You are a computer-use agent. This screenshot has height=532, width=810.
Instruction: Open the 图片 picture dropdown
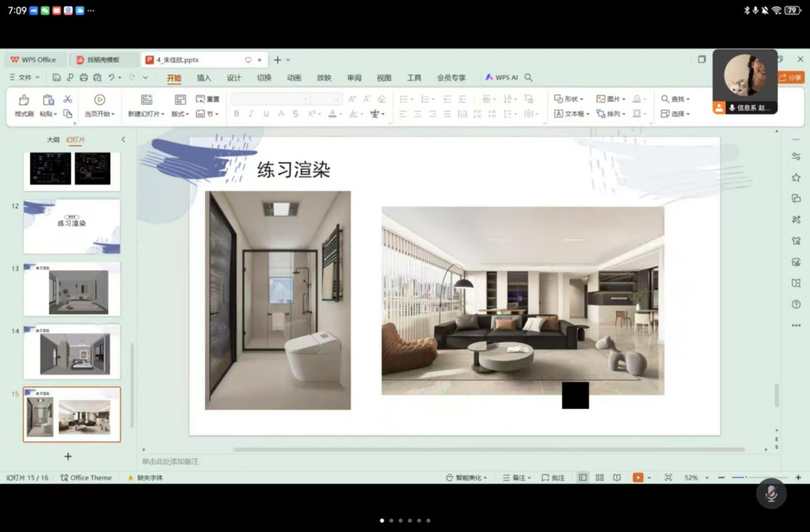pyautogui.click(x=611, y=99)
